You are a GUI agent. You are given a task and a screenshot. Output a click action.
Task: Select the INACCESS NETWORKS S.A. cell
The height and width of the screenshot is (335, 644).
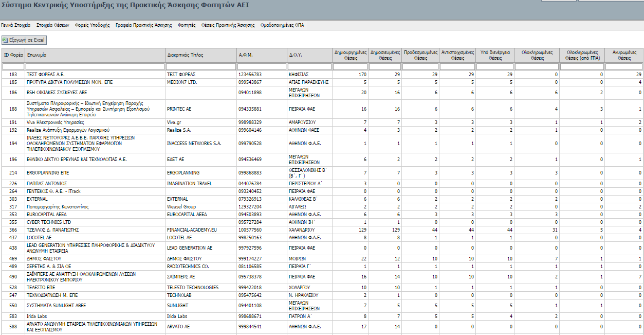click(x=201, y=143)
